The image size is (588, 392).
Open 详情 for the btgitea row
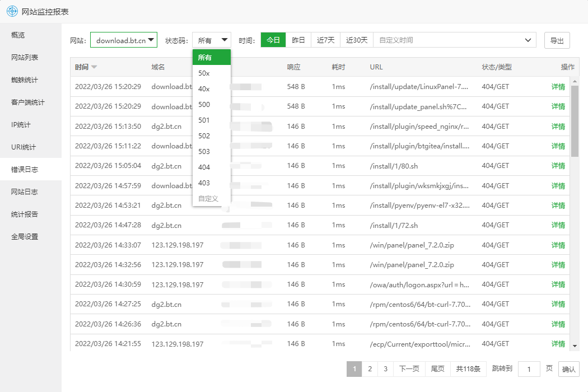pyautogui.click(x=558, y=146)
